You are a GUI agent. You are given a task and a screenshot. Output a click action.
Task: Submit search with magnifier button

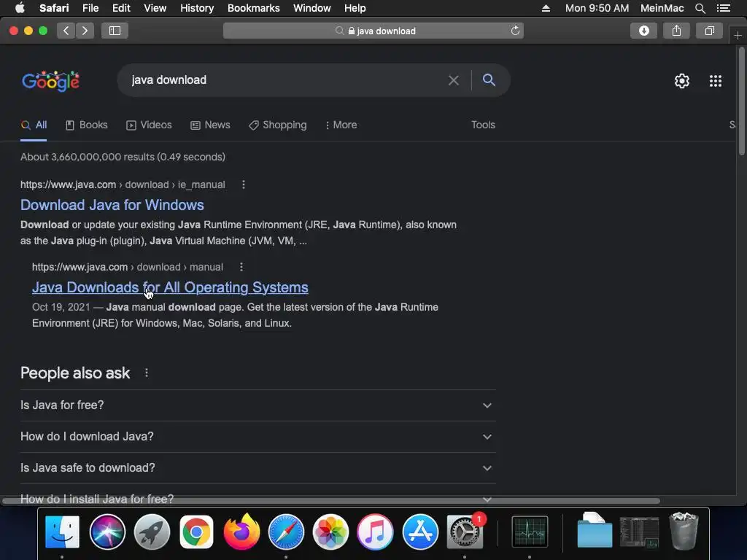pyautogui.click(x=489, y=79)
